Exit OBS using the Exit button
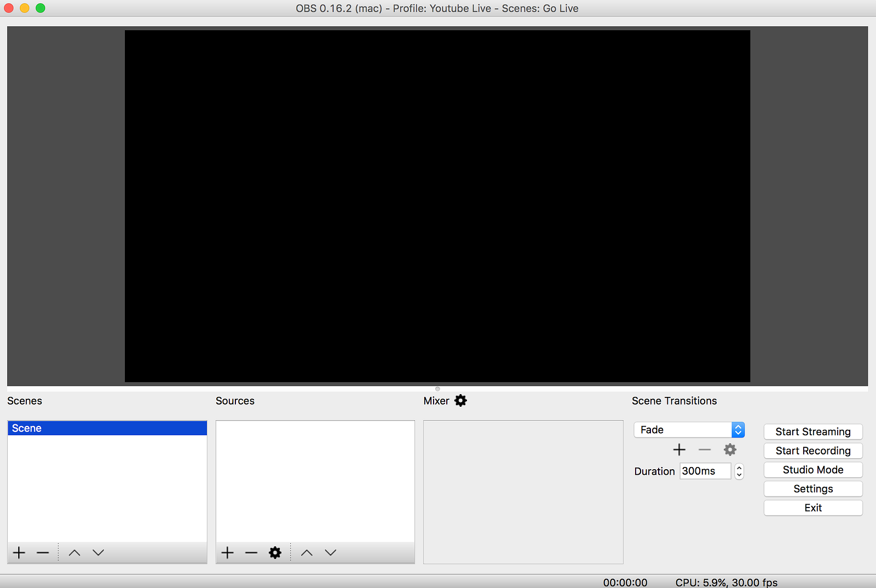This screenshot has height=588, width=876. 813,508
